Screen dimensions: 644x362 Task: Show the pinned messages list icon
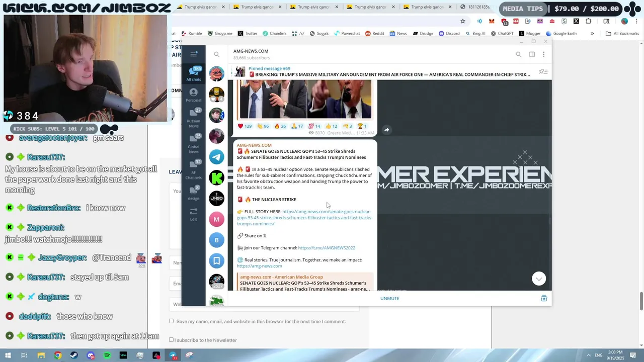[x=543, y=72]
